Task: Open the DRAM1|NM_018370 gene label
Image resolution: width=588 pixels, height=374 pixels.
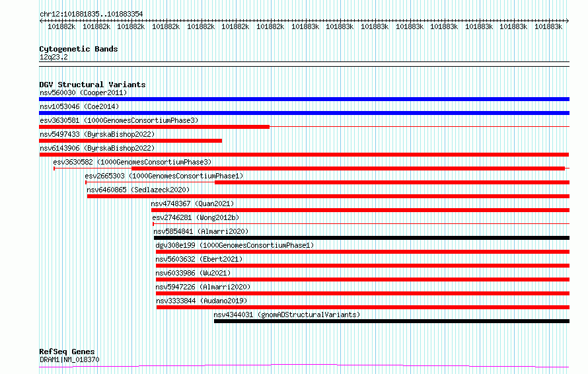Action: tap(70, 359)
